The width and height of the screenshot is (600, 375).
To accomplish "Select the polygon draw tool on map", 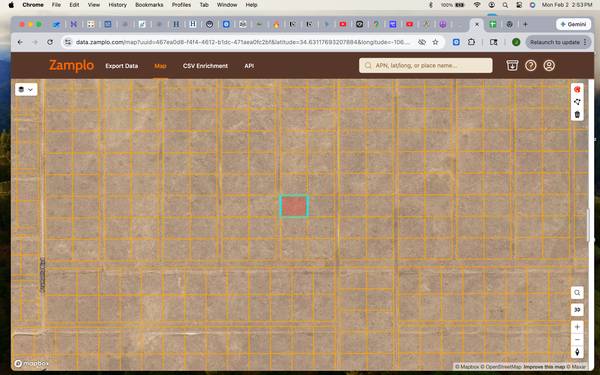I will tap(577, 102).
